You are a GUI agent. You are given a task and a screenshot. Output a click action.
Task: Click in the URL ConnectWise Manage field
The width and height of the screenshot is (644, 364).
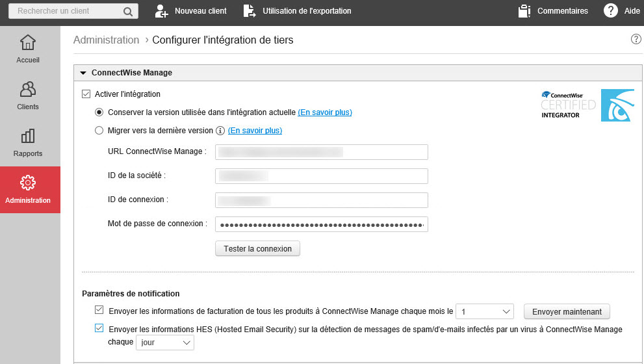(321, 152)
